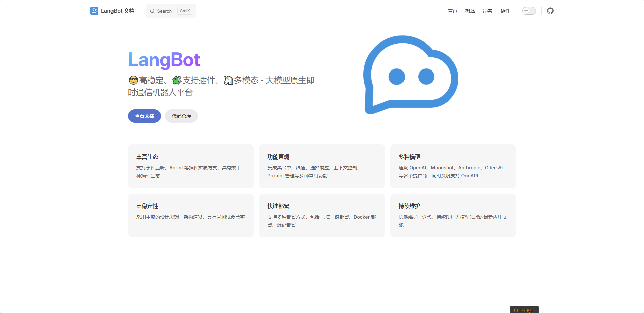Screen dimensions: 644x313
Task: Open the 插件 navigation item
Action: [x=505, y=11]
